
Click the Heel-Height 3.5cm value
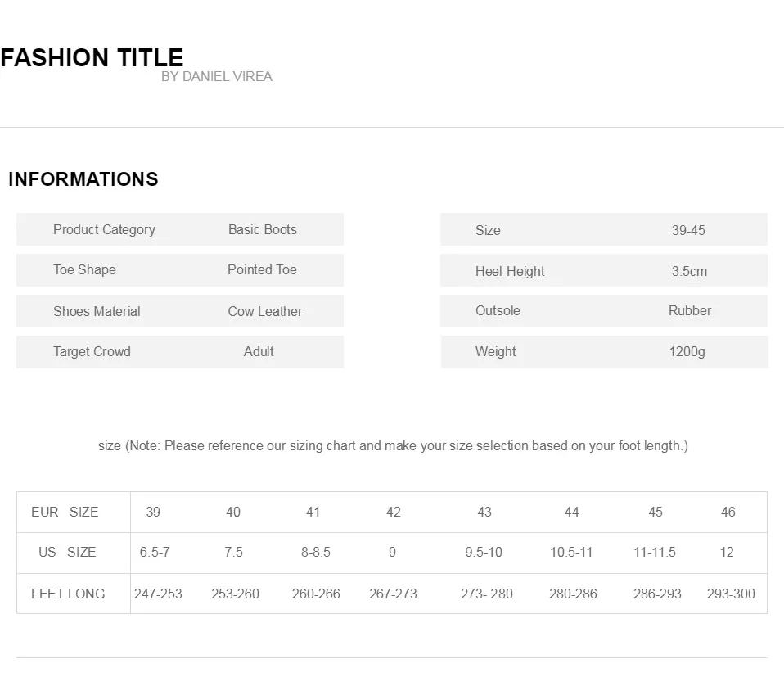(690, 271)
